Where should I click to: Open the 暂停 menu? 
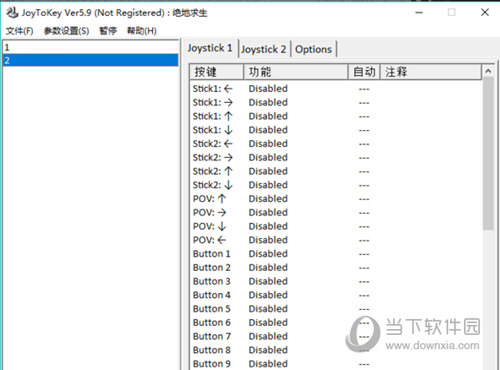[108, 31]
